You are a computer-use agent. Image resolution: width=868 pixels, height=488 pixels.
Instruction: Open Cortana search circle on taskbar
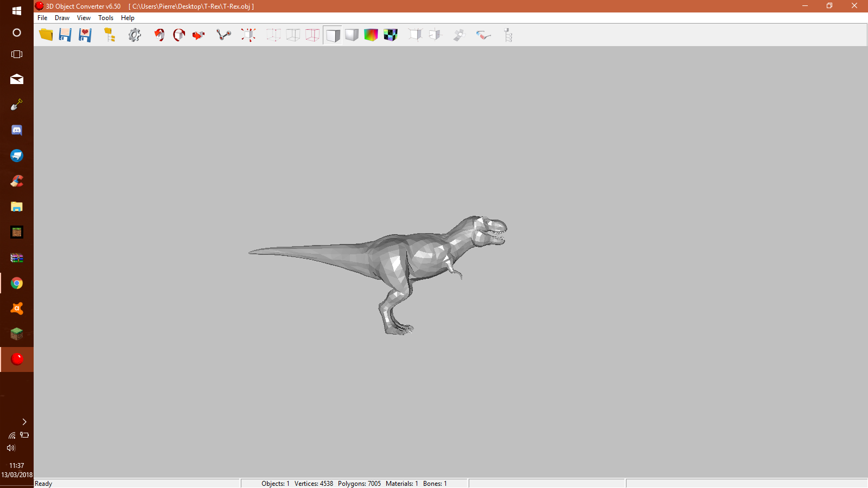(17, 33)
